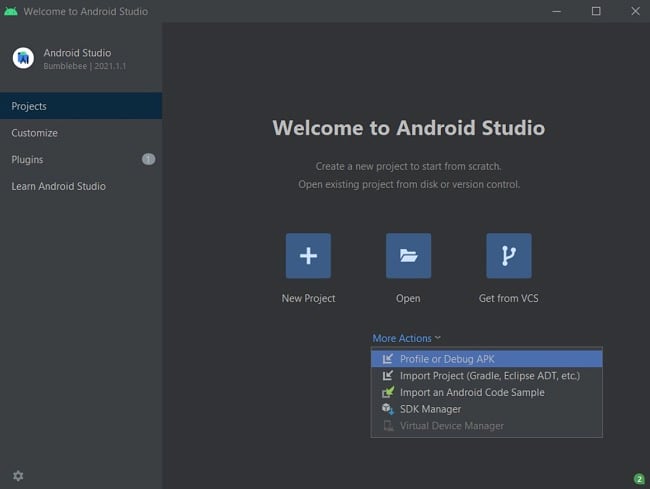Close the Welcome to Android Studio window
The image size is (650, 489).
coord(635,11)
